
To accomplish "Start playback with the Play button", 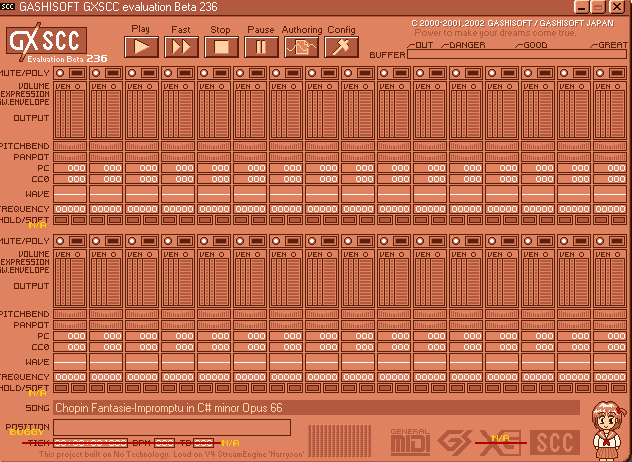I will (141, 47).
